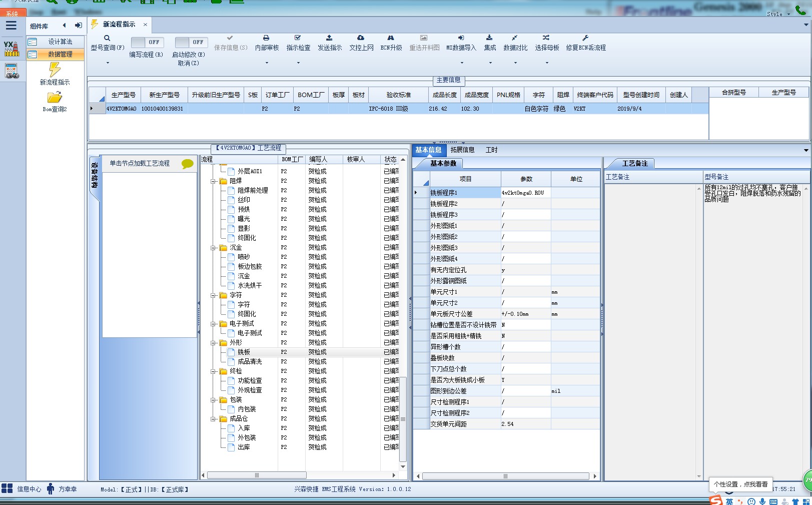The width and height of the screenshot is (812, 505).
Task: Select the 铣板 process tree item
Action: 244,352
